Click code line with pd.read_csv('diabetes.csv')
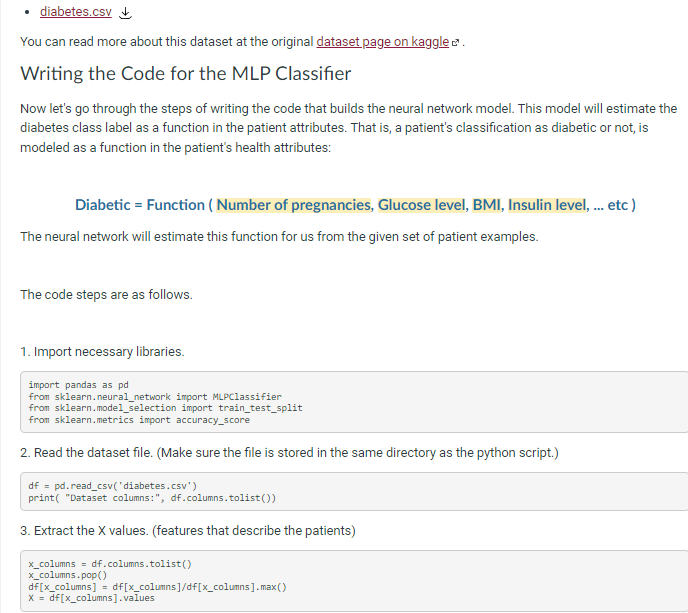 point(113,486)
